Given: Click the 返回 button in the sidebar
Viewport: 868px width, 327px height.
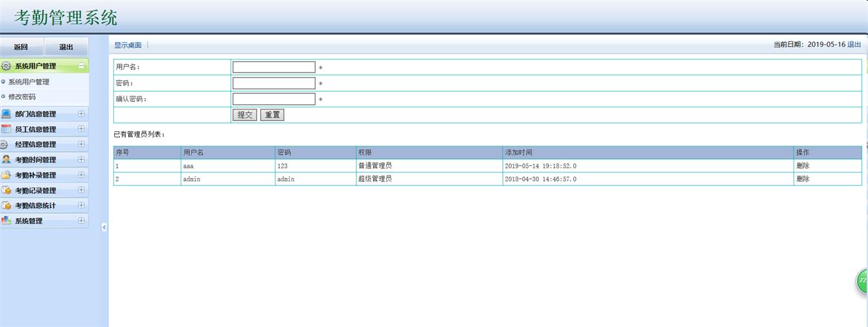Looking at the screenshot, I should 21,47.
